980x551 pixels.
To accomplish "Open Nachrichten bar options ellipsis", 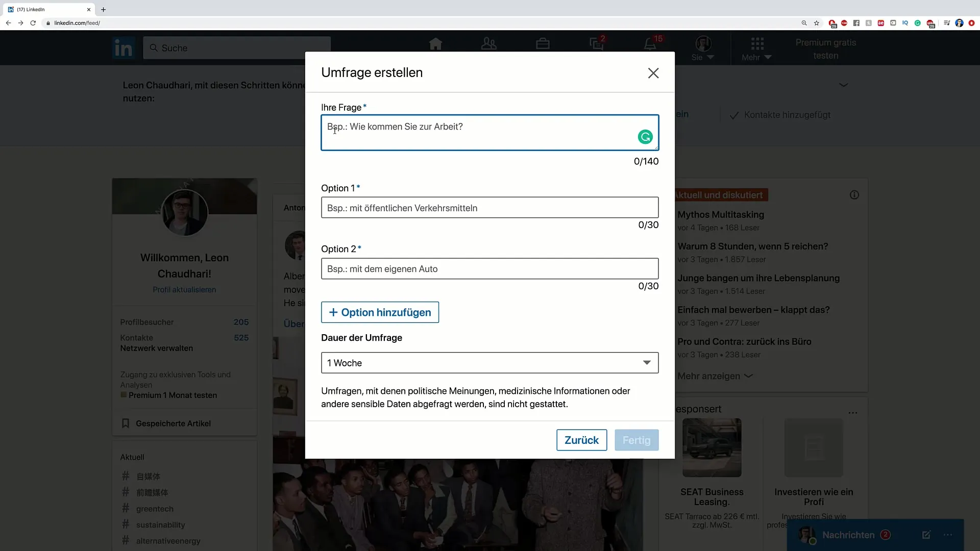I will 948,535.
